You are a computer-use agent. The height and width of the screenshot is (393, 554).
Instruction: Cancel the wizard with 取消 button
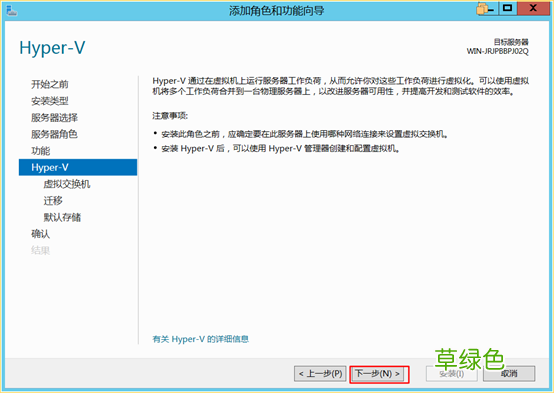(x=509, y=374)
